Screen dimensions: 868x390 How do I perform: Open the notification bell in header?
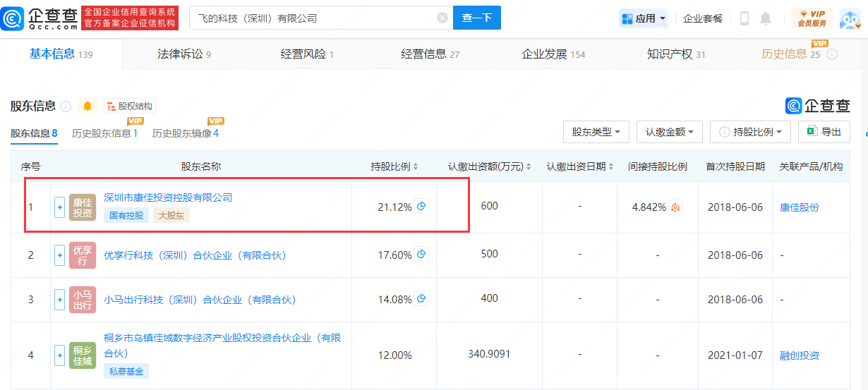pos(765,18)
